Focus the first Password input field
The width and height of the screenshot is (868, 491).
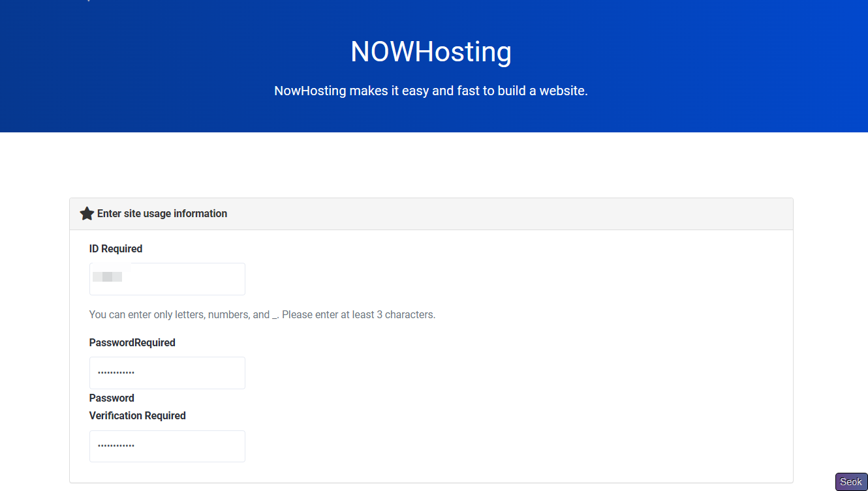coord(167,373)
